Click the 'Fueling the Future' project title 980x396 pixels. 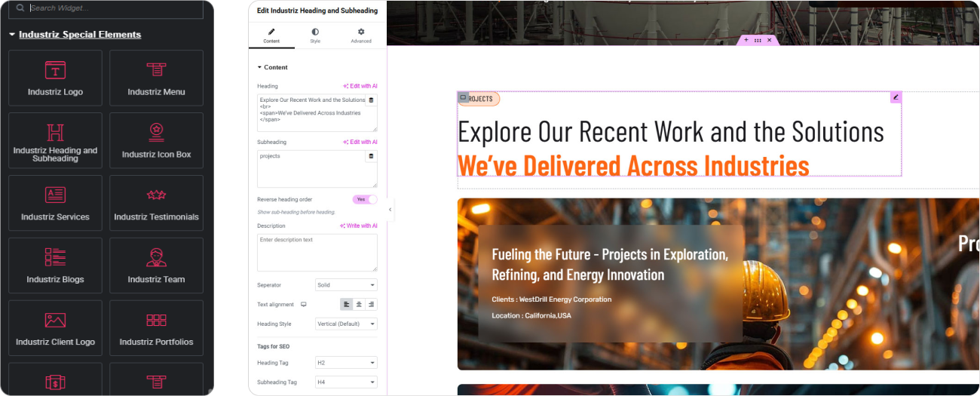coord(610,265)
